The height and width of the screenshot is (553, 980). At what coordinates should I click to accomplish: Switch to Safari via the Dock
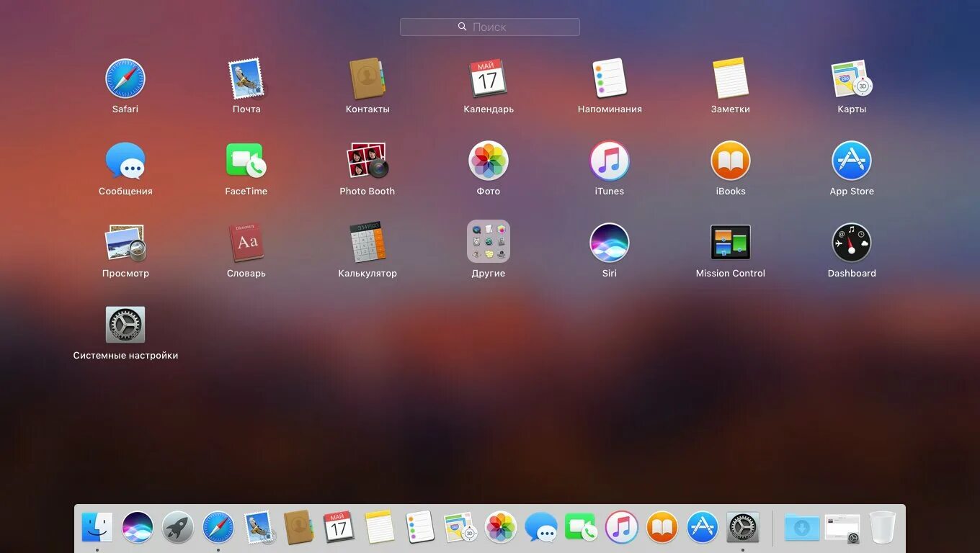(x=218, y=528)
